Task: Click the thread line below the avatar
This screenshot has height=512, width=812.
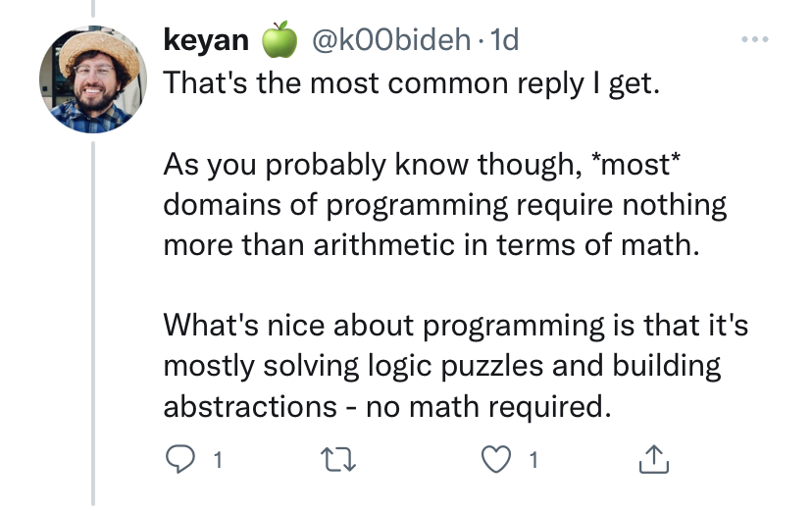Action: [94, 324]
